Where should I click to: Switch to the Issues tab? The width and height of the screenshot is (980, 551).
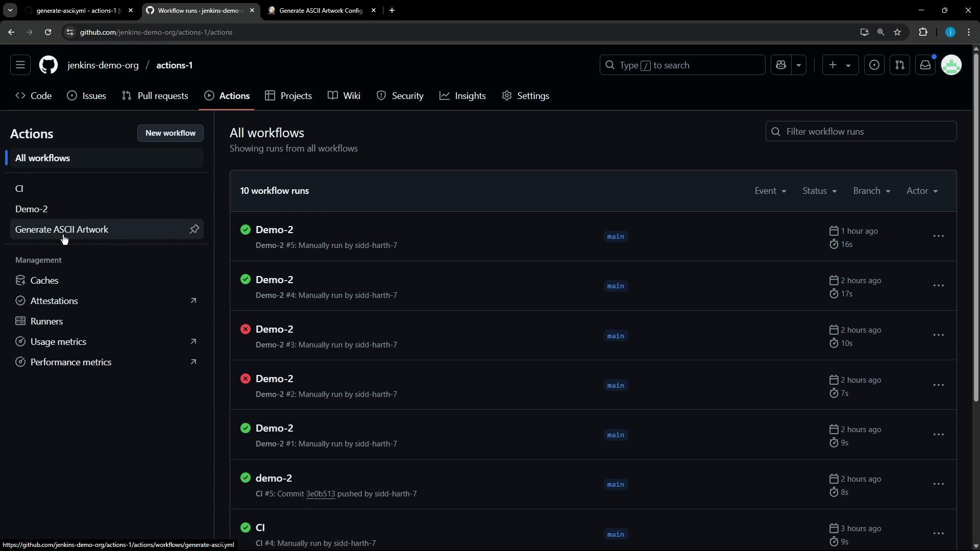point(87,96)
